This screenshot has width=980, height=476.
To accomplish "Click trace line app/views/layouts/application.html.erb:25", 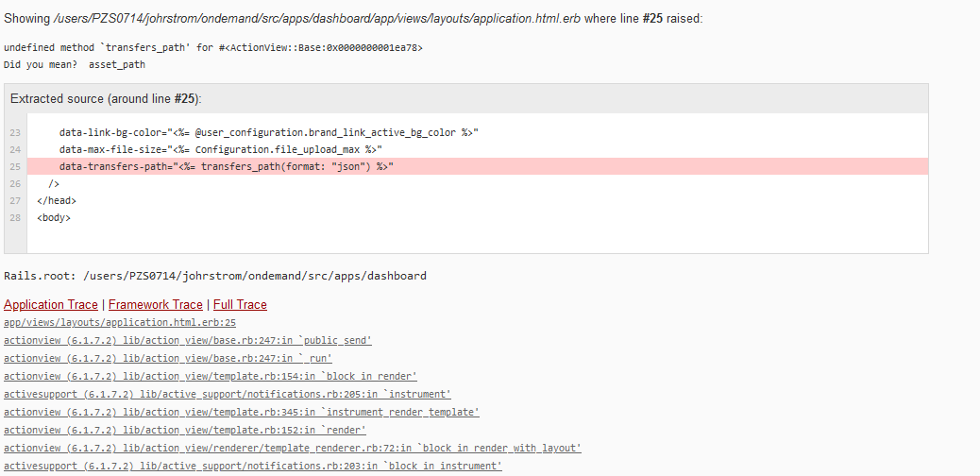I will tap(120, 323).
